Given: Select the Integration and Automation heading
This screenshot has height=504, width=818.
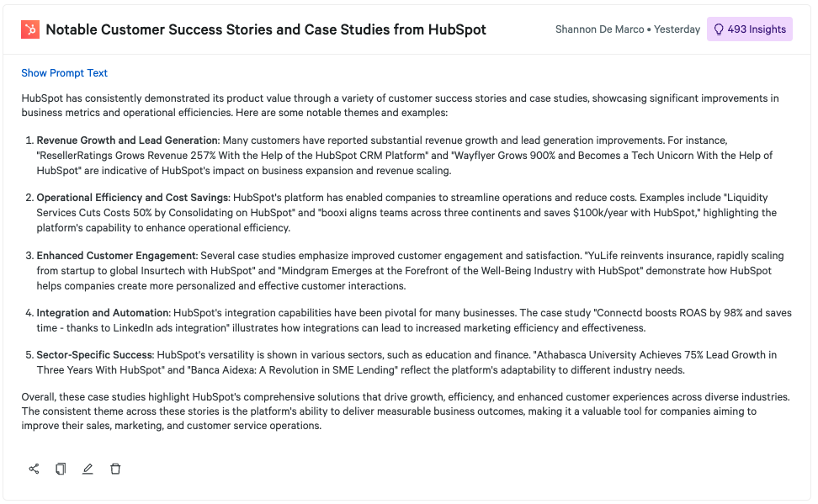Looking at the screenshot, I should (x=103, y=313).
